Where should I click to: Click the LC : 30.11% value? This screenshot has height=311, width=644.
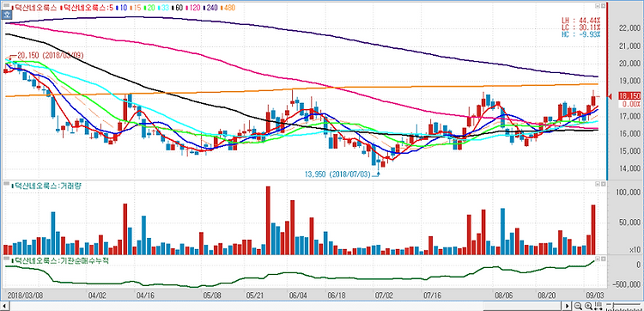(x=581, y=27)
